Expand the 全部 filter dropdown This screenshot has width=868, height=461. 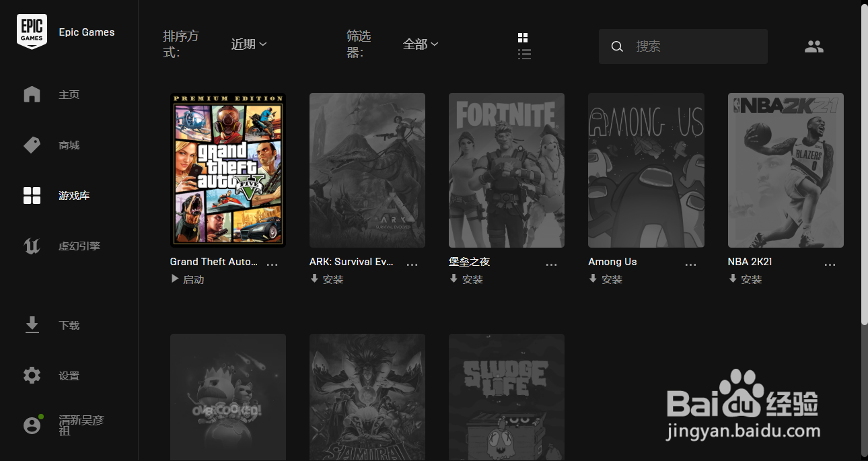[x=421, y=44]
